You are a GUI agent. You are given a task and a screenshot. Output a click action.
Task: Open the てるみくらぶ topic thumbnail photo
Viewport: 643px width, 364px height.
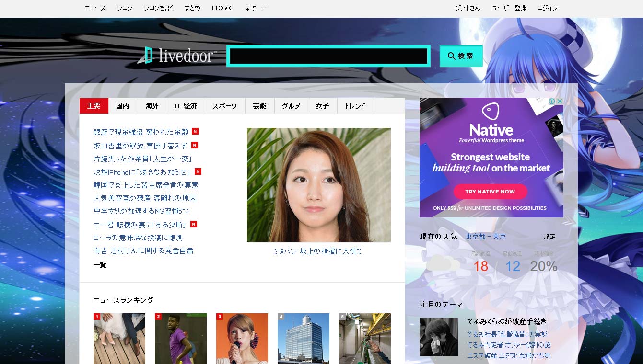click(x=439, y=337)
